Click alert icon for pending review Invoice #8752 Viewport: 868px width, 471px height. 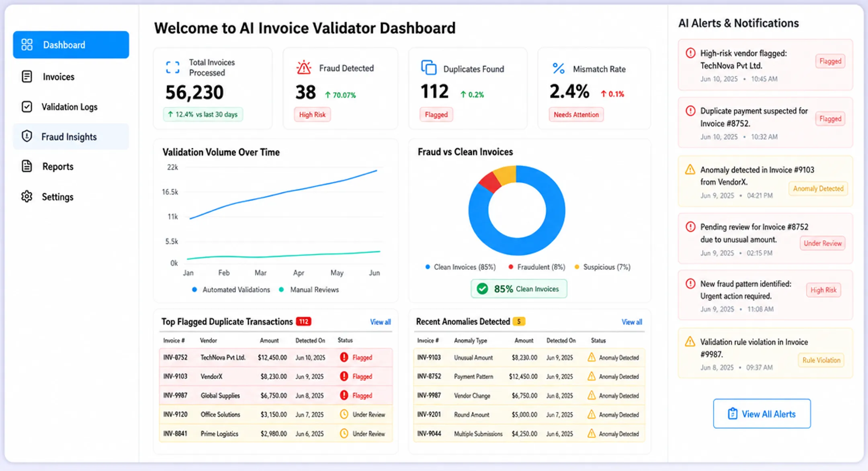coord(690,226)
